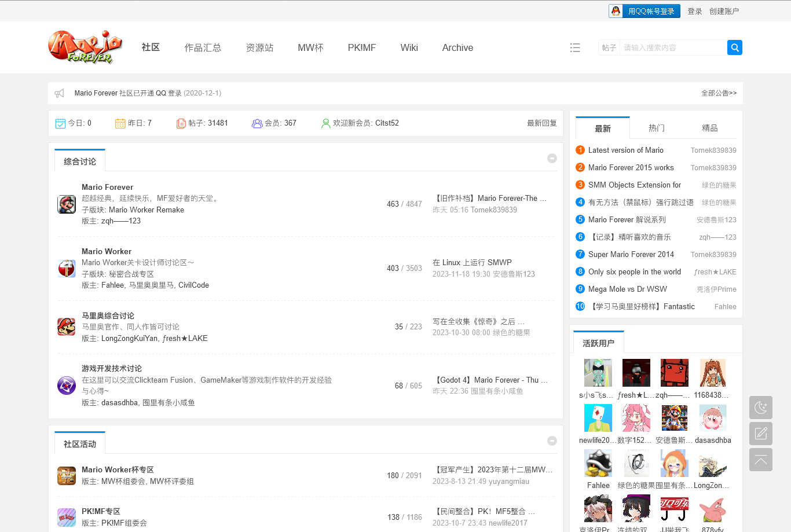This screenshot has height=532, width=791.
Task: Click the Mario Forever site logo
Action: click(x=85, y=47)
